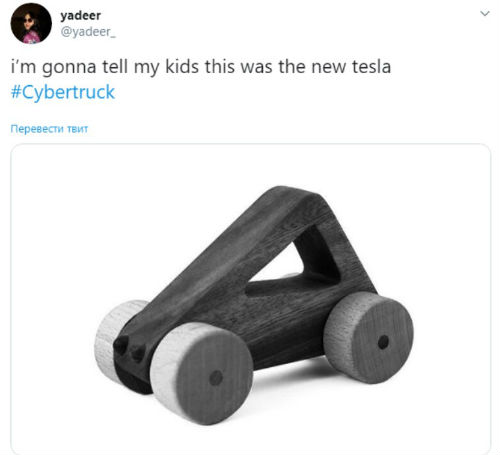The width and height of the screenshot is (500, 455).
Task: Click the pale far-left wheel in photo
Action: tap(115, 340)
